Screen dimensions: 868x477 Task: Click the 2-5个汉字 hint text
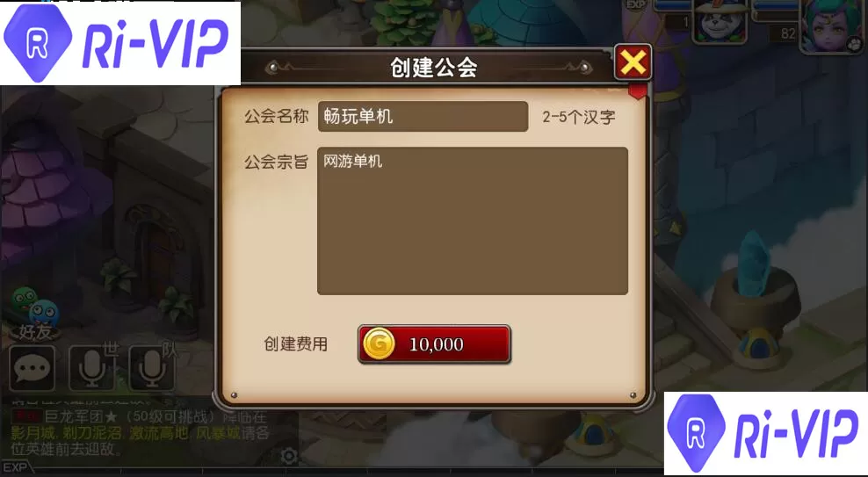pos(578,117)
